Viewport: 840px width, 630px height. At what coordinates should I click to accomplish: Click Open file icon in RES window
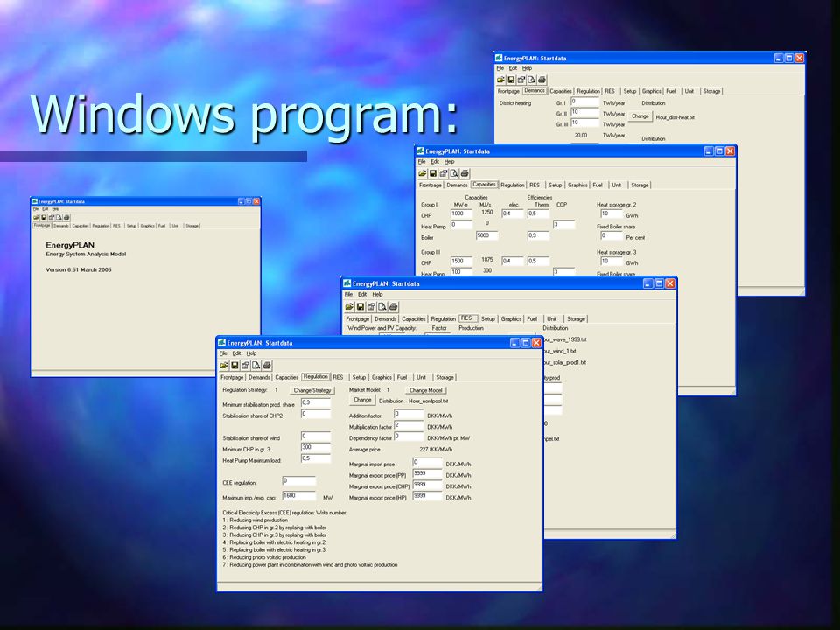[x=349, y=306]
